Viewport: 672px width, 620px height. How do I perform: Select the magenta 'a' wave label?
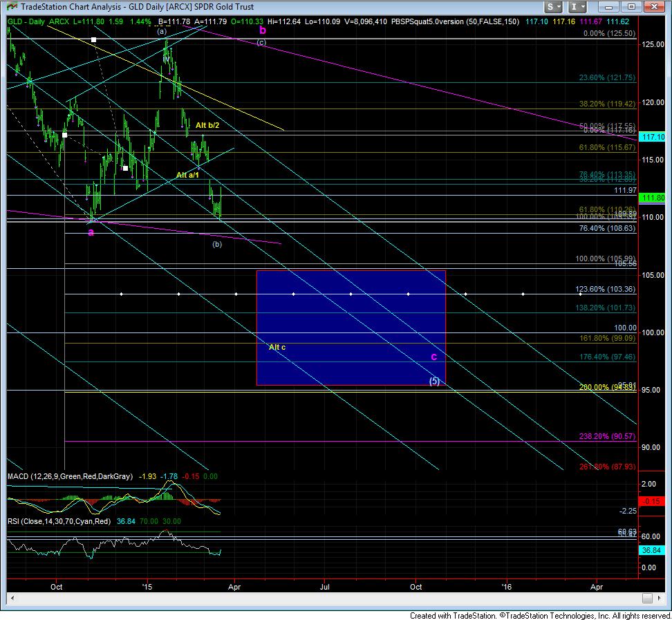click(91, 232)
